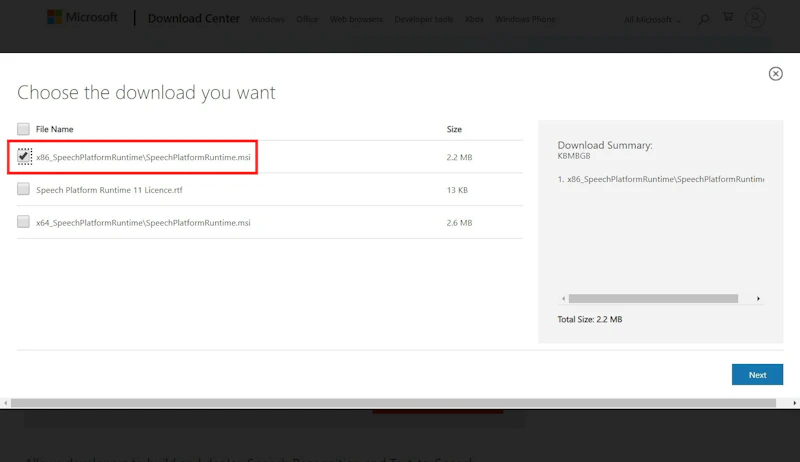Image resolution: width=800 pixels, height=462 pixels.
Task: Click the 2.2 MB size cell
Action: coord(459,157)
